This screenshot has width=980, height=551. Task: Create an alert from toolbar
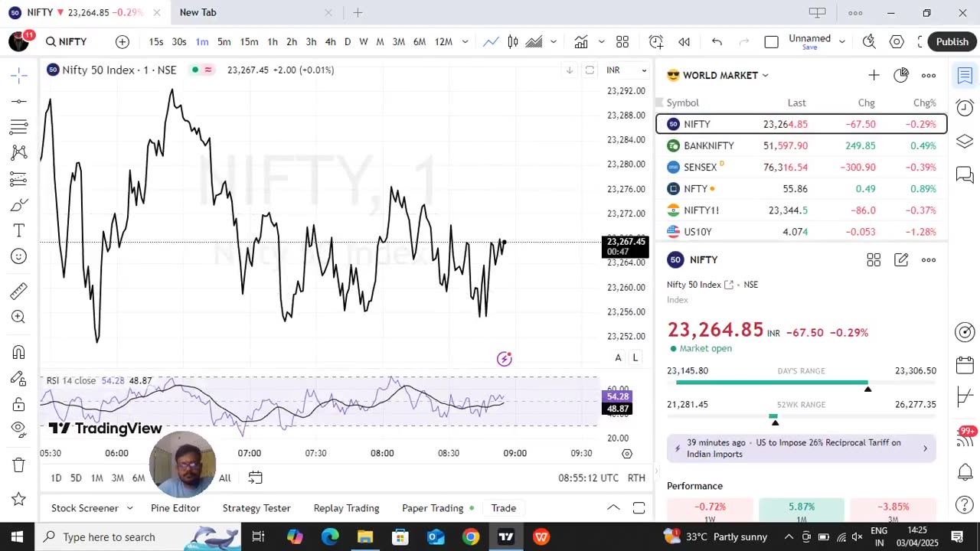point(656,41)
